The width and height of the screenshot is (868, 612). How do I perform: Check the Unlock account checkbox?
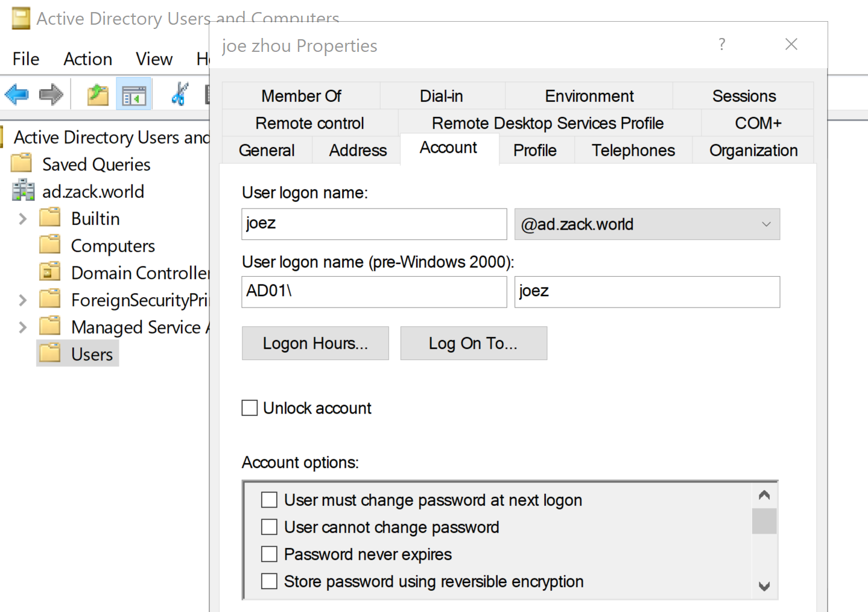click(x=250, y=408)
